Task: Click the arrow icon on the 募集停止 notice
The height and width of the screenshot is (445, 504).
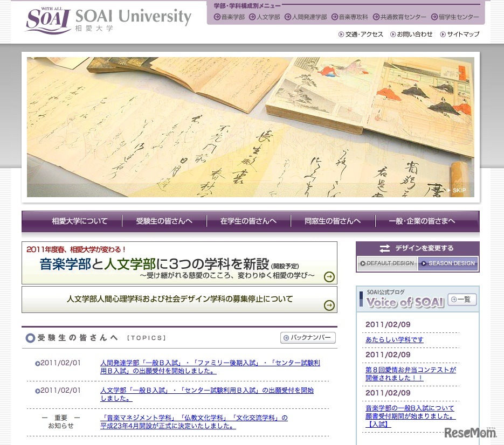Action: point(329,304)
